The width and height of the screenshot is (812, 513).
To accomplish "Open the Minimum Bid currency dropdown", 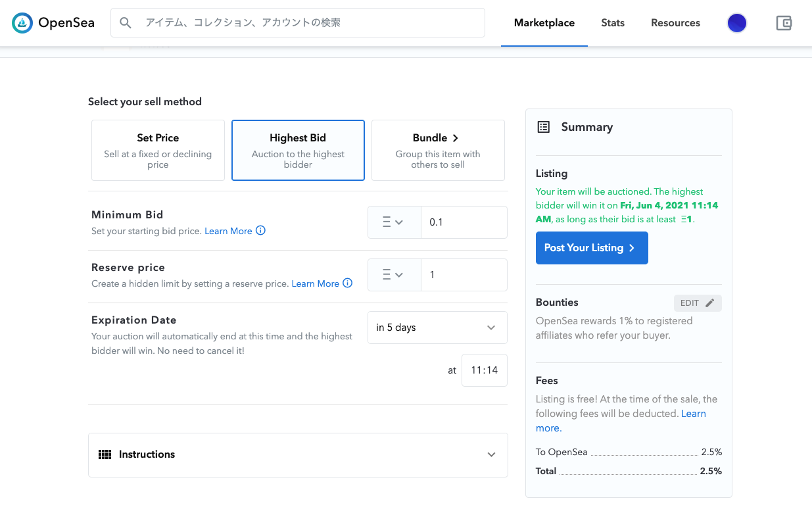I will (x=394, y=222).
